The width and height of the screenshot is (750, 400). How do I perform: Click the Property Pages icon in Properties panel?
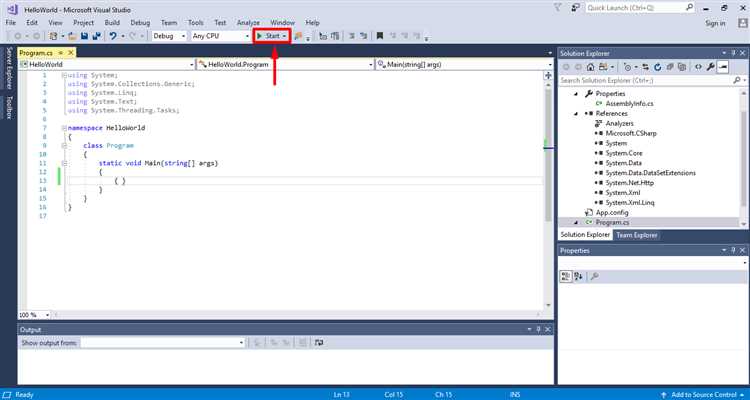pyautogui.click(x=595, y=277)
